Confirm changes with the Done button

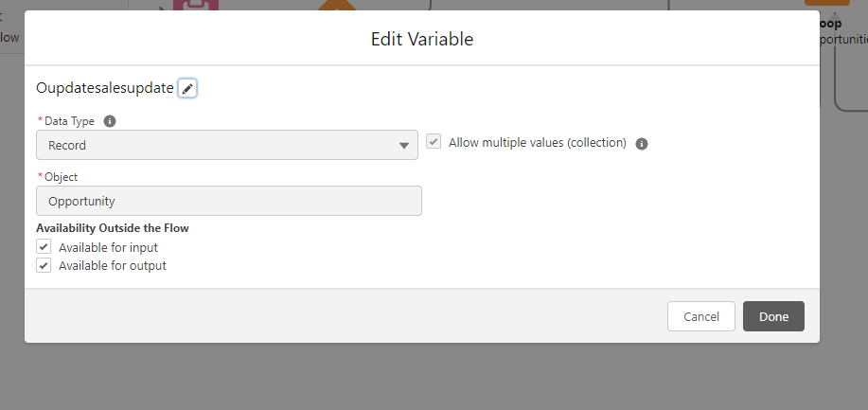773,316
